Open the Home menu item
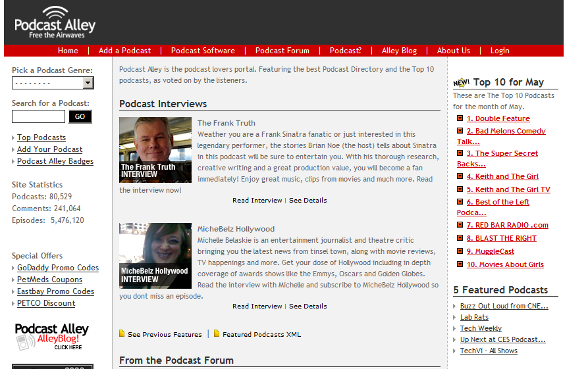 pyautogui.click(x=68, y=51)
